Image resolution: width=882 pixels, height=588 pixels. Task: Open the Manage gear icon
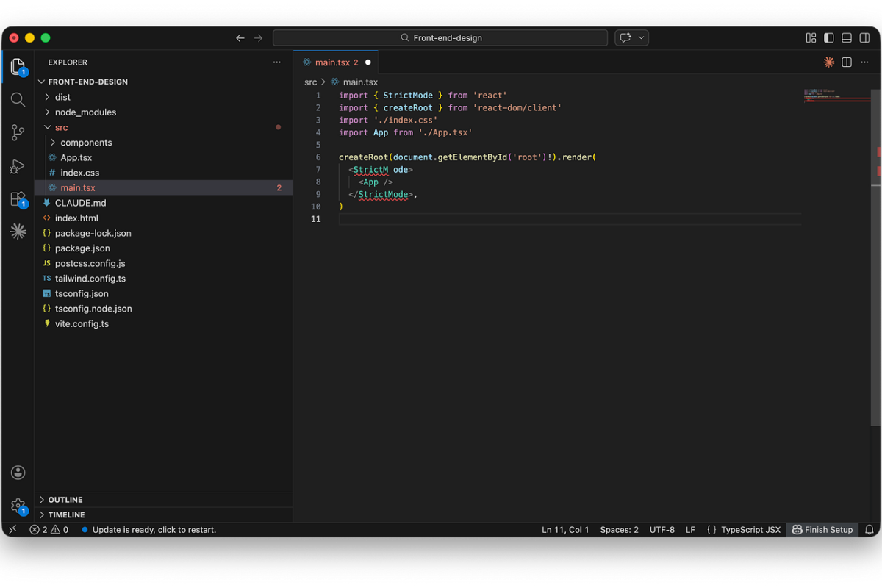[x=18, y=506]
